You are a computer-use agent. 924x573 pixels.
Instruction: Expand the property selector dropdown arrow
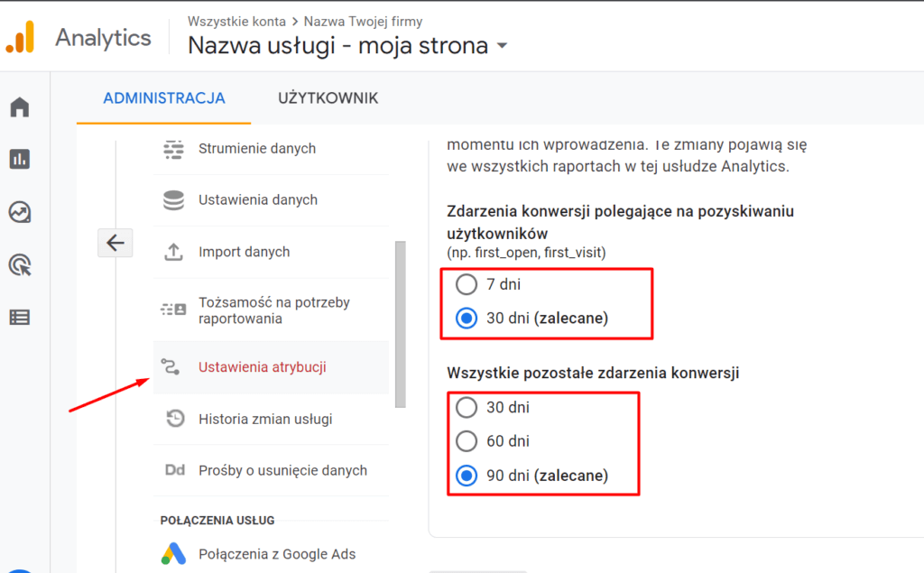click(503, 46)
